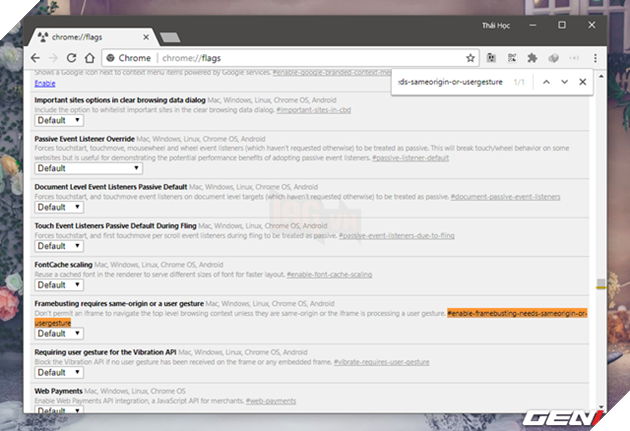Click 'FontCache scaling' heading text

(x=63, y=265)
